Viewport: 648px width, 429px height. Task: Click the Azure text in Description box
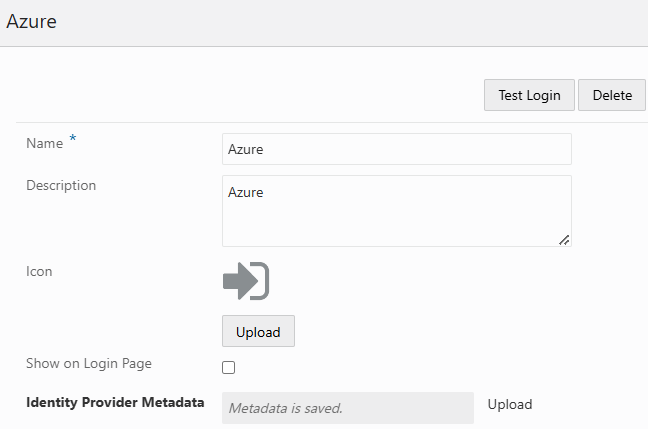(x=246, y=192)
